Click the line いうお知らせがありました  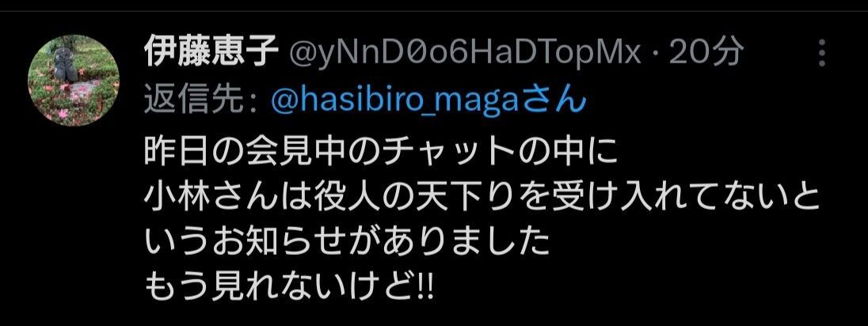coord(348,243)
